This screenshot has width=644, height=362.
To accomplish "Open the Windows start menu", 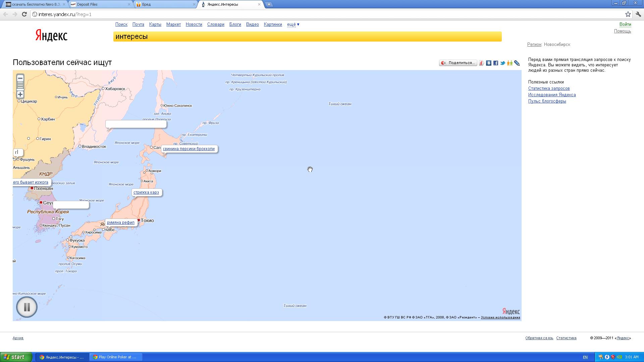I will tap(16, 357).
